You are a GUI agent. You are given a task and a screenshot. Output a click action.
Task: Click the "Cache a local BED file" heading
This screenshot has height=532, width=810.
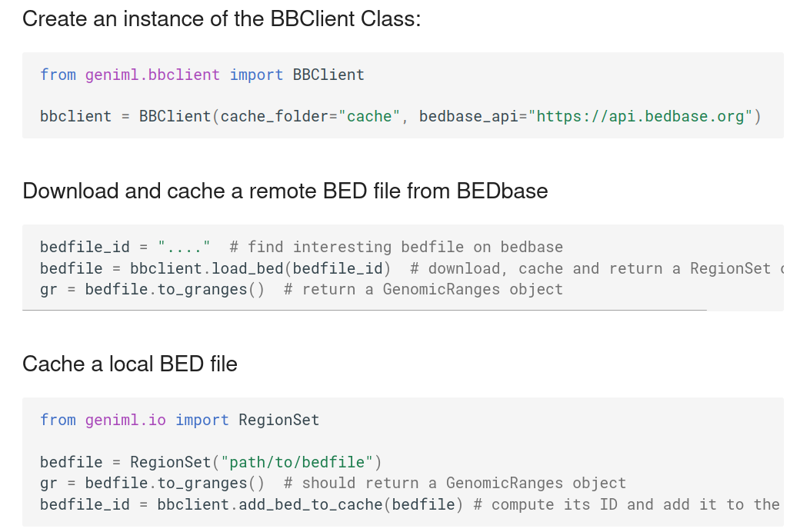pyautogui.click(x=130, y=364)
